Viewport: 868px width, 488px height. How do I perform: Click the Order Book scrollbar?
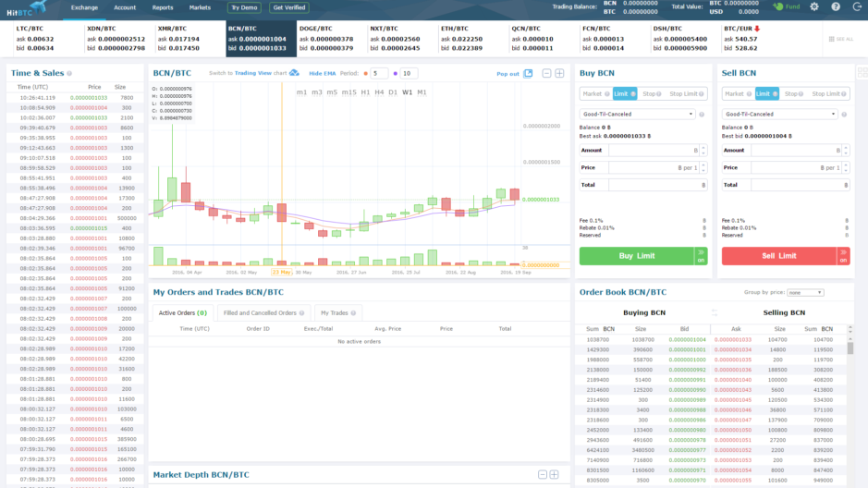pos(850,348)
